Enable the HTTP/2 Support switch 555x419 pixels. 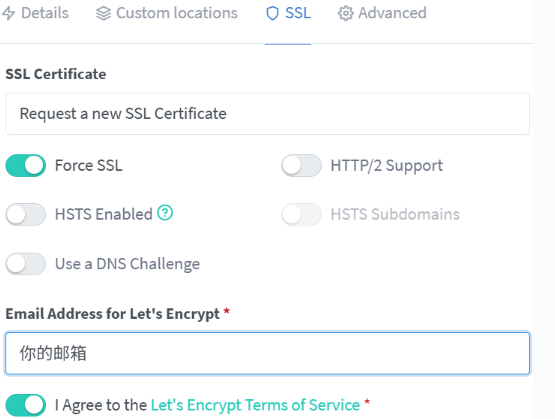(301, 165)
